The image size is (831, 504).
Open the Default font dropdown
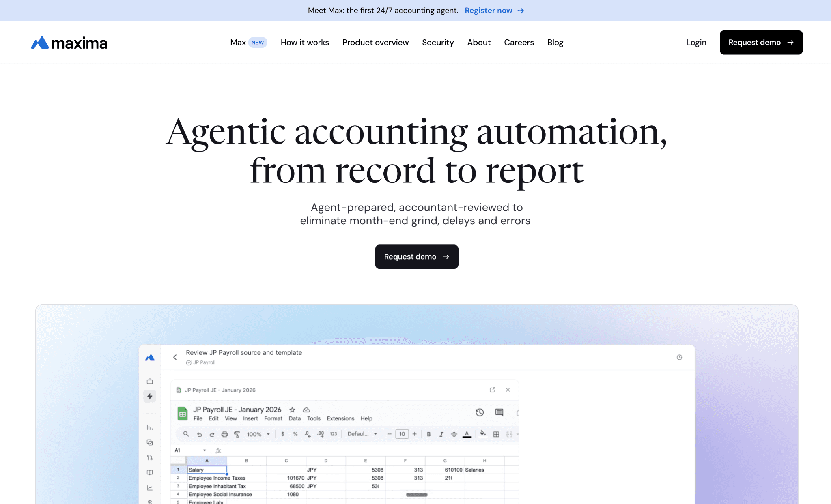click(x=362, y=434)
